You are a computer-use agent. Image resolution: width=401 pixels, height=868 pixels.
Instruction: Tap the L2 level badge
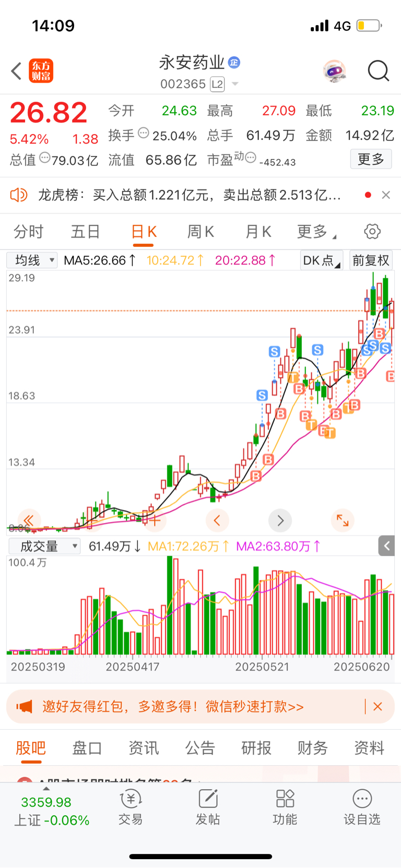click(217, 84)
